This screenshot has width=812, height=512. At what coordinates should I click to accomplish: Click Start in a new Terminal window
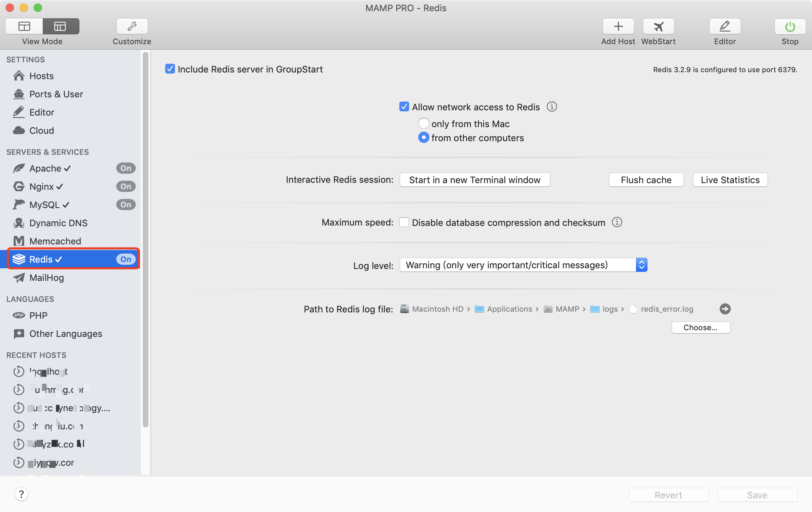475,180
